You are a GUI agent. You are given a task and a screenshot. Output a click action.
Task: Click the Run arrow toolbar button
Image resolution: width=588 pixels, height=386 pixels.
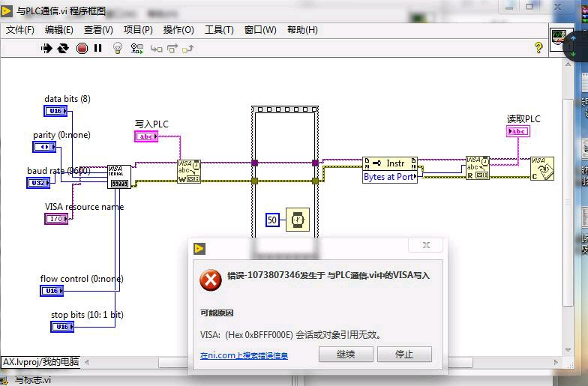pyautogui.click(x=46, y=48)
